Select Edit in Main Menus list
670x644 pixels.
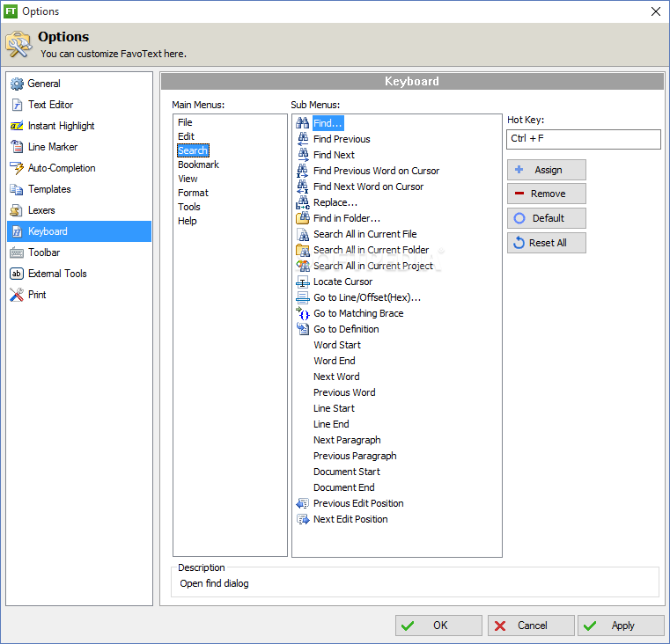tap(186, 136)
